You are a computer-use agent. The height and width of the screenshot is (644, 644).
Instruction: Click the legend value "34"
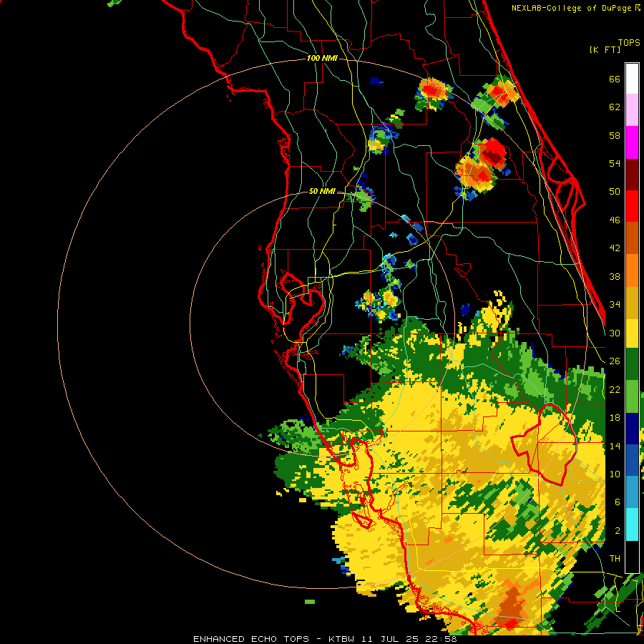pos(615,305)
